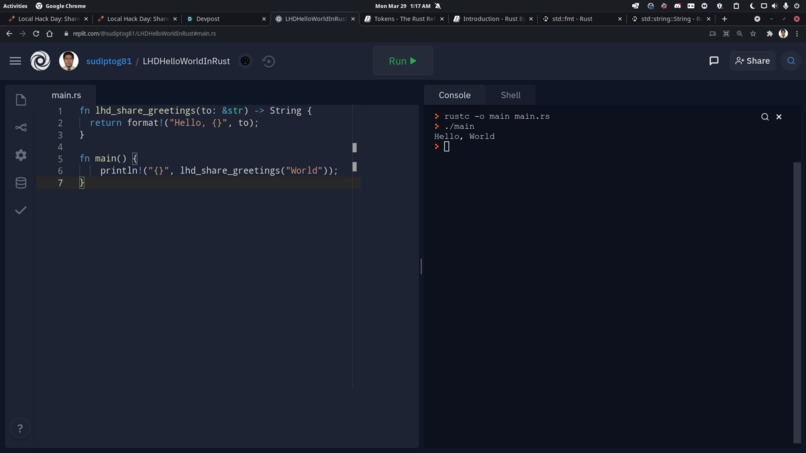The image size is (806, 453).
Task: Open the Unit tests checkmark icon
Action: point(21,210)
